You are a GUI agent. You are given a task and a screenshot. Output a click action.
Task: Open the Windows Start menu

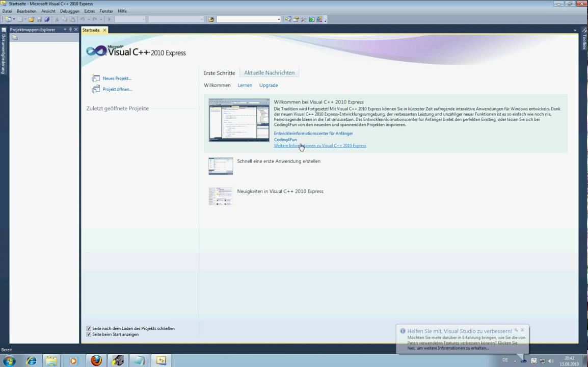click(x=9, y=361)
